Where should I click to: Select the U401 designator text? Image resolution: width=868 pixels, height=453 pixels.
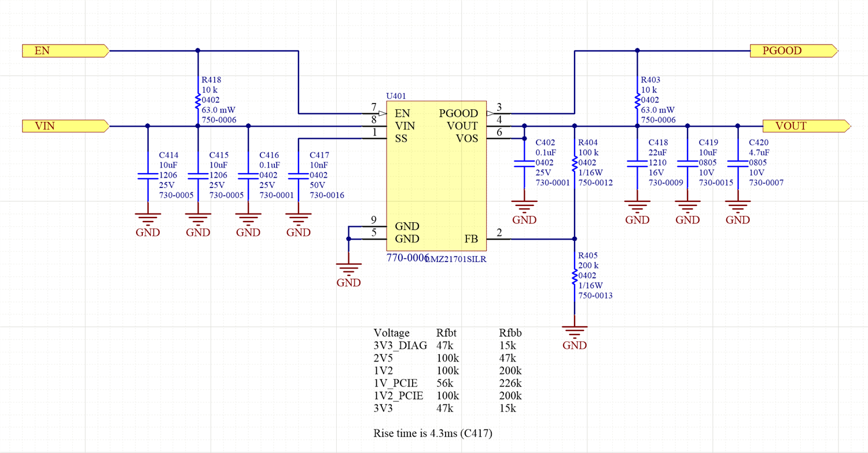click(396, 95)
